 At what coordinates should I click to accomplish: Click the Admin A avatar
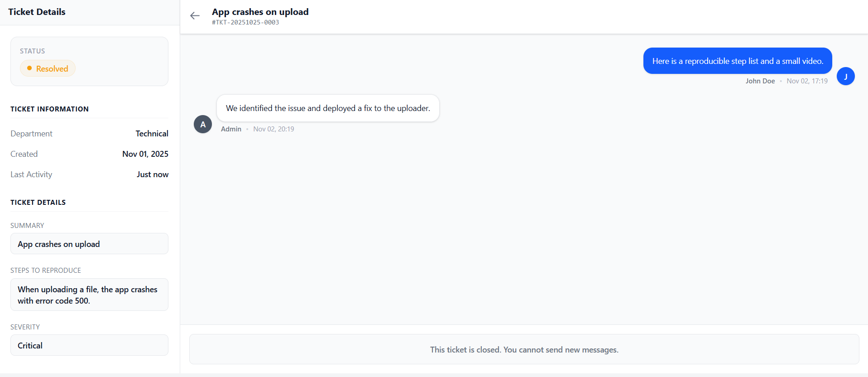tap(203, 124)
